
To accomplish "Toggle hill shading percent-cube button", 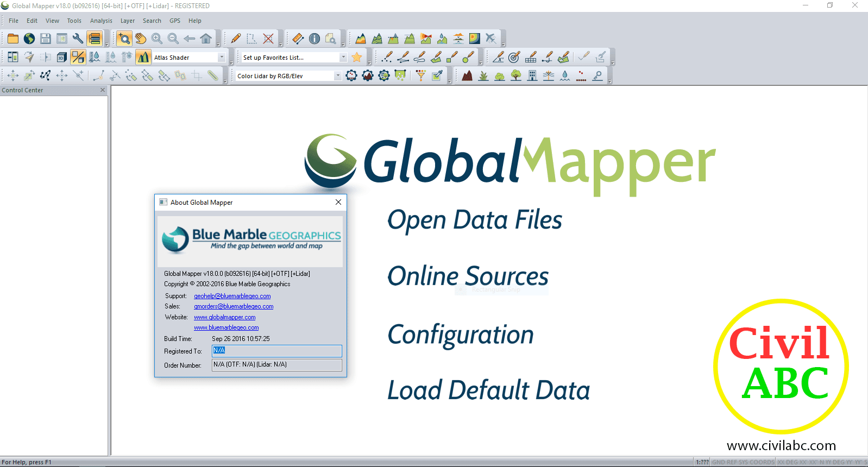I will pos(78,57).
